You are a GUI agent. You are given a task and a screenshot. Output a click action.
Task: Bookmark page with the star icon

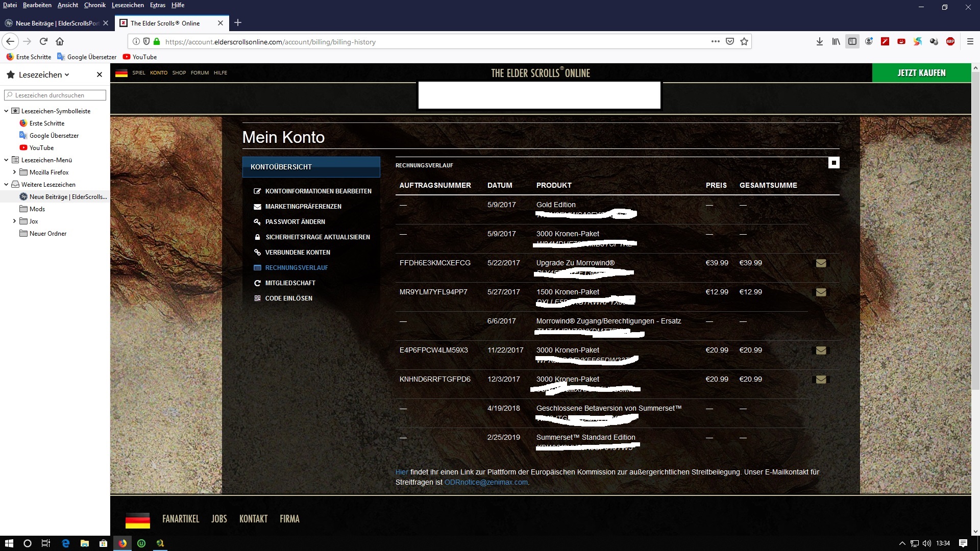coord(744,41)
